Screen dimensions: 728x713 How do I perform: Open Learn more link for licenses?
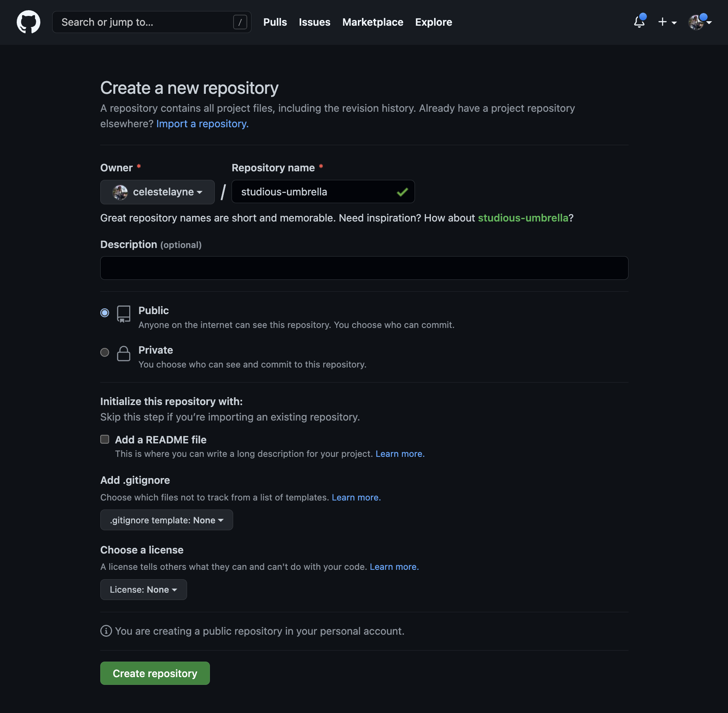coord(394,567)
